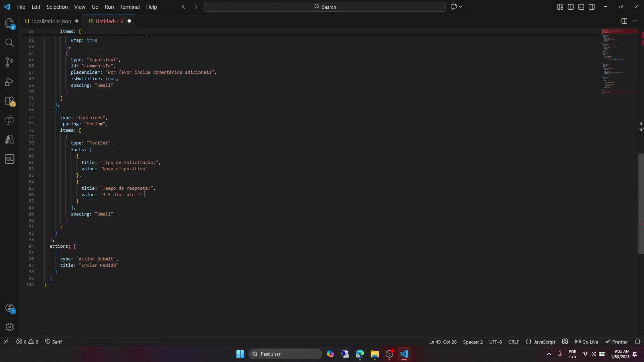Viewport: 644px width, 362px height.
Task: Switch to the localizations.json tab
Action: click(x=51, y=21)
